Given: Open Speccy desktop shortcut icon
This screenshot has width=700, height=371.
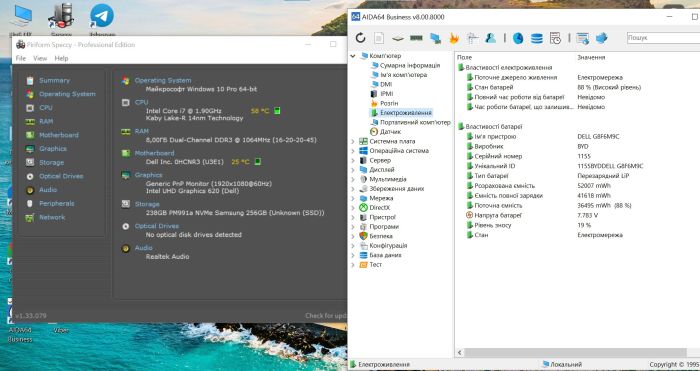Looking at the screenshot, I should tap(61, 19).
